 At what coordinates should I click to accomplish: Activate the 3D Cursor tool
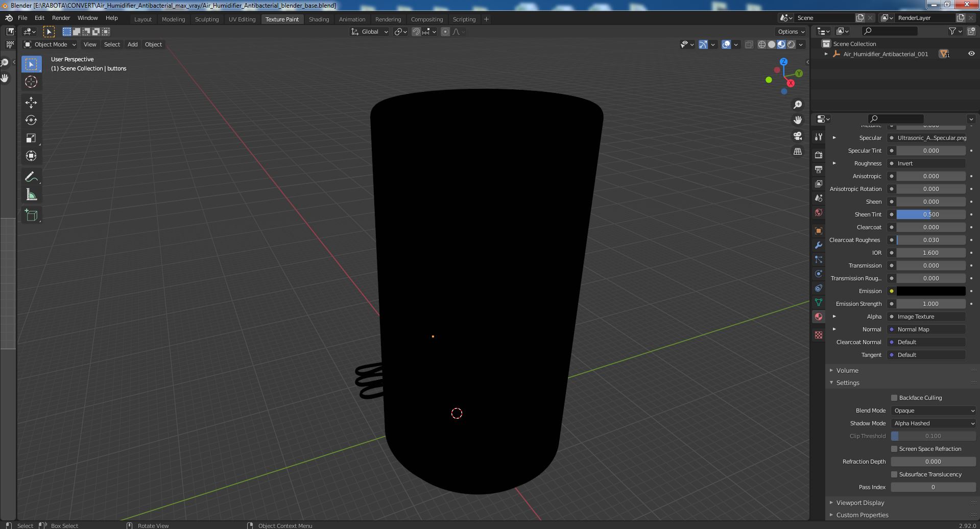pos(31,82)
